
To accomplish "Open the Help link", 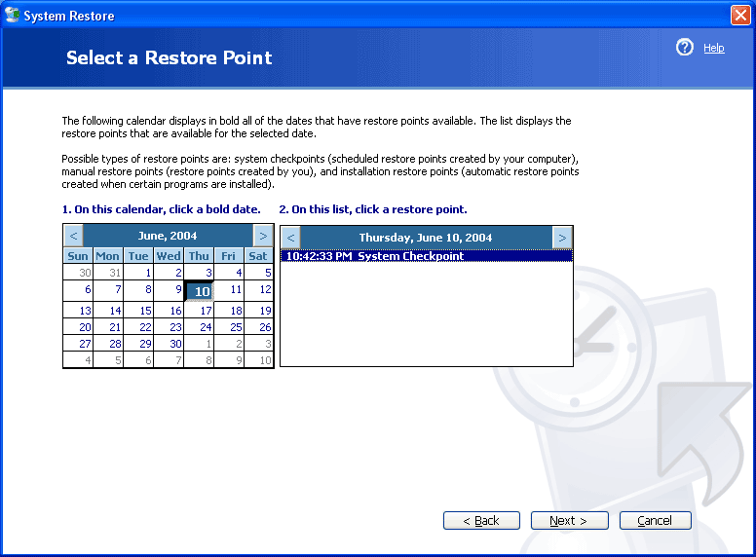I will (713, 48).
